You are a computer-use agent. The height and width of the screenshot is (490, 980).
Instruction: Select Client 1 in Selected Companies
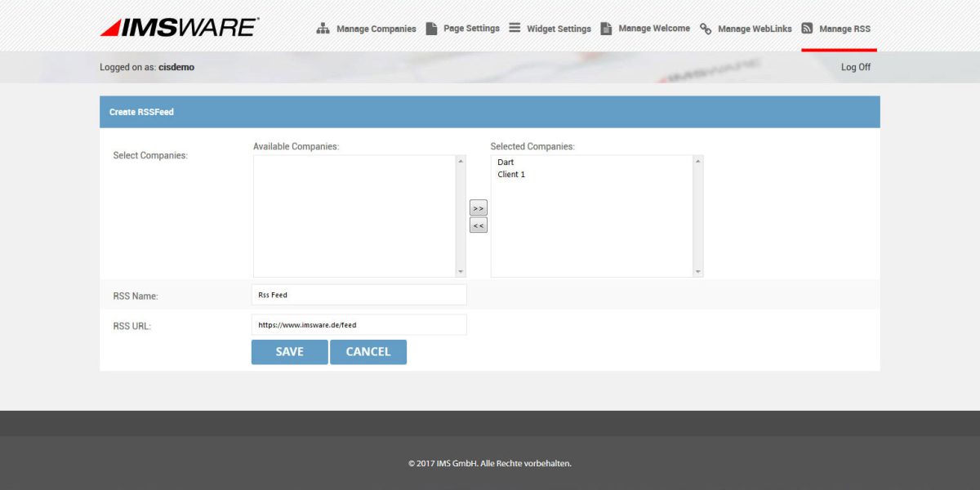coord(510,174)
